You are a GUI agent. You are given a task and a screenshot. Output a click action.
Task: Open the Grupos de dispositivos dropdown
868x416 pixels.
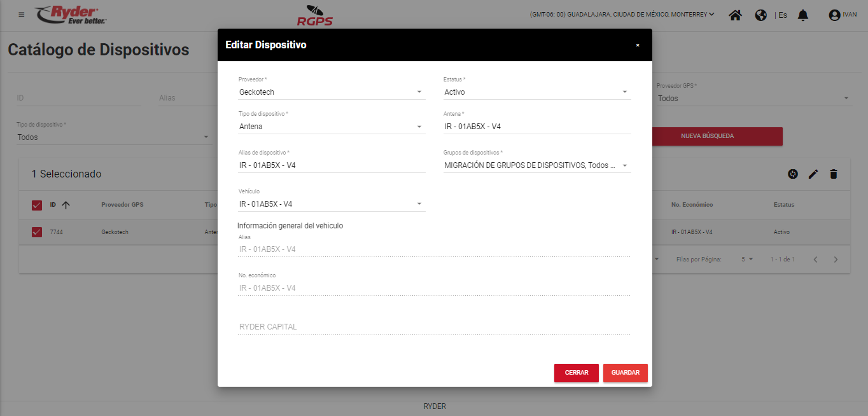click(x=536, y=165)
